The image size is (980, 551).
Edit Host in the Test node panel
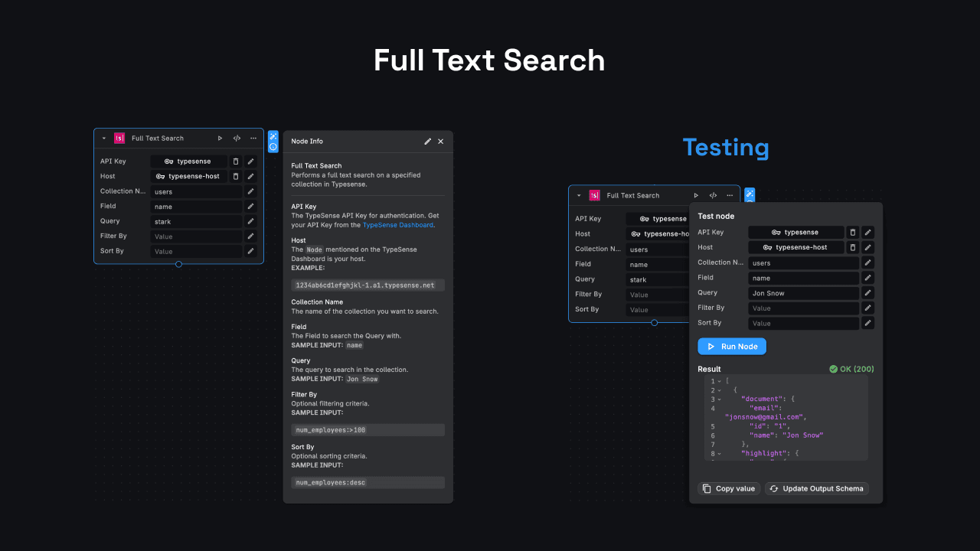[867, 247]
